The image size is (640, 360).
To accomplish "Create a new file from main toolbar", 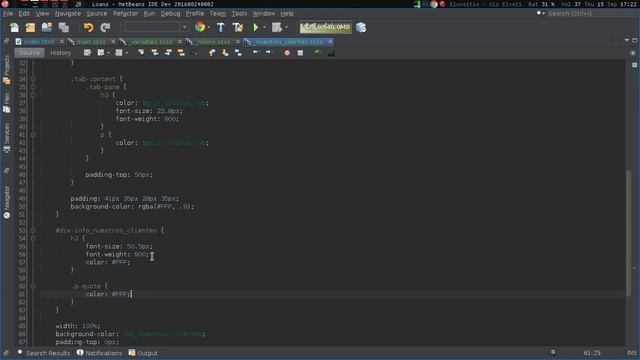I will point(14,27).
